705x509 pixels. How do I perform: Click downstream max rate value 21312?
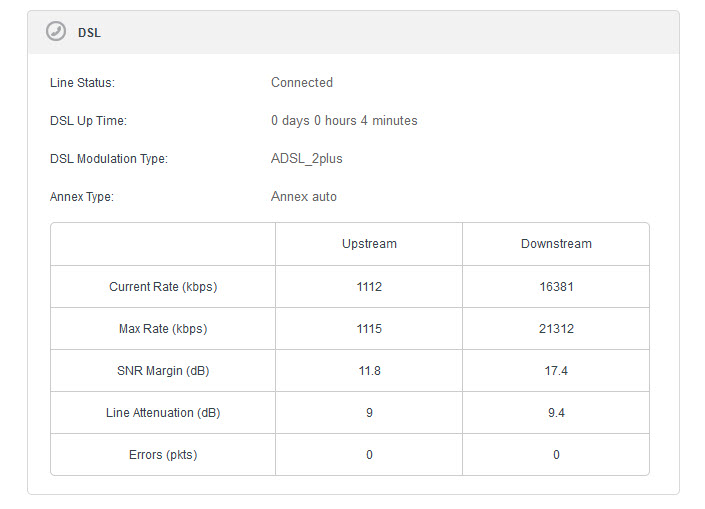556,329
